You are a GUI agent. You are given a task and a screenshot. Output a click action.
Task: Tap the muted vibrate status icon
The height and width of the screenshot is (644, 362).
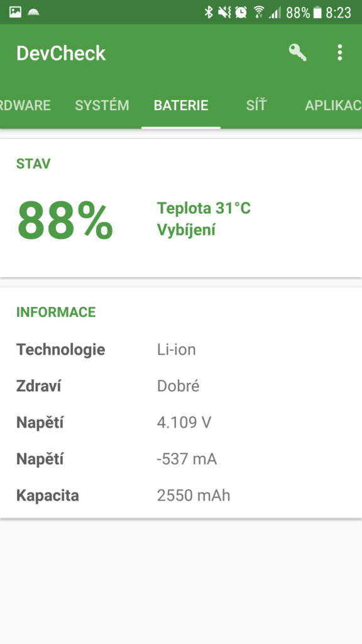tap(224, 13)
